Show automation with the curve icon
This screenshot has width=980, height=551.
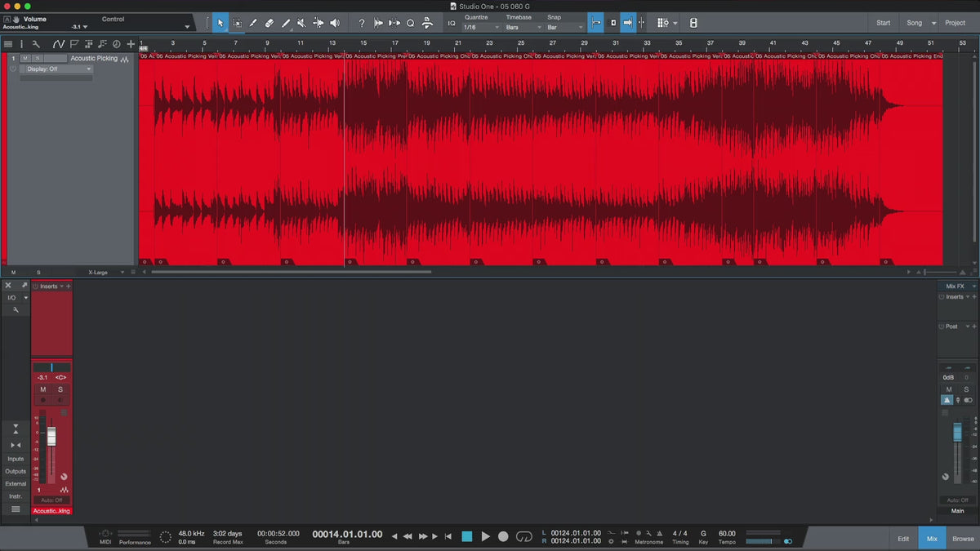[x=59, y=44]
